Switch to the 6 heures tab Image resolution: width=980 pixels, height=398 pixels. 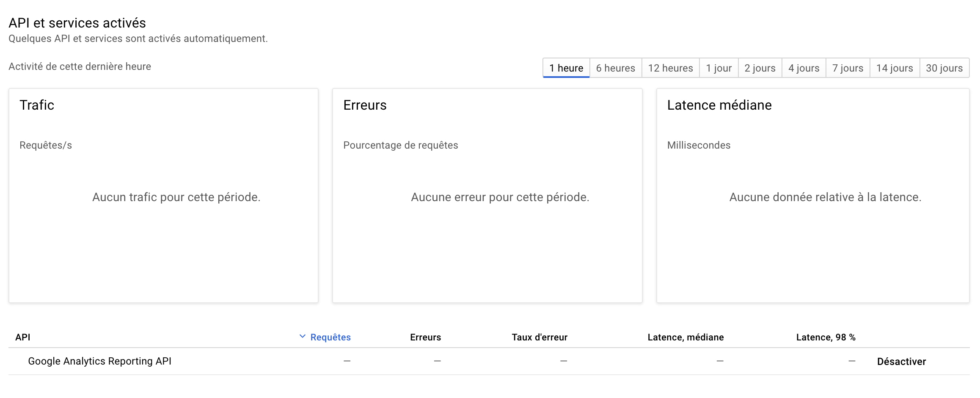click(615, 68)
